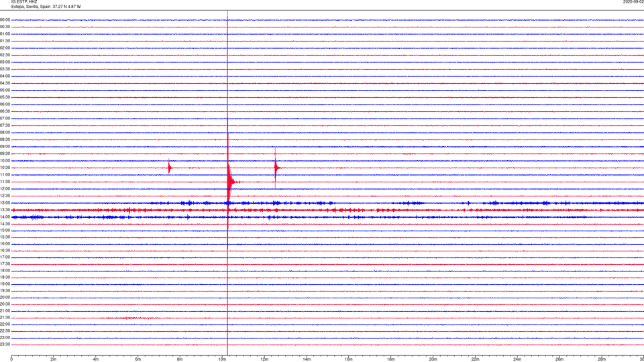Click seismic spike on 10:30 trace near 12.5 minutes
The image size is (644, 362).
point(276,168)
